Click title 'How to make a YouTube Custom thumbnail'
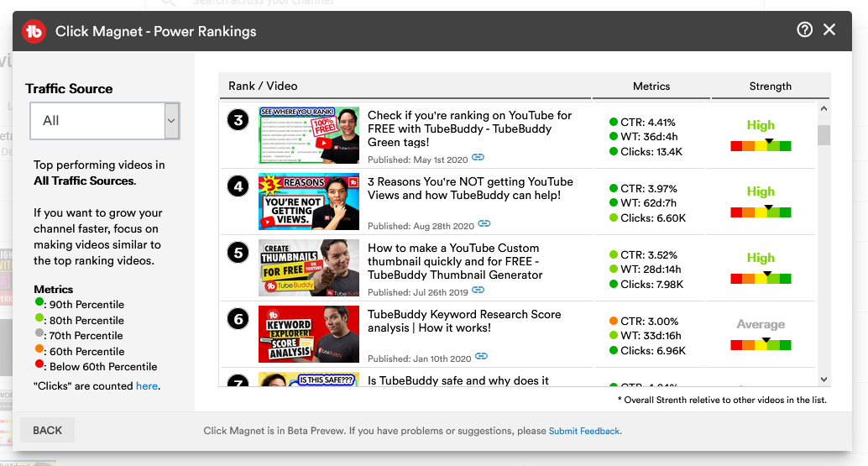868x466 pixels. (x=455, y=261)
